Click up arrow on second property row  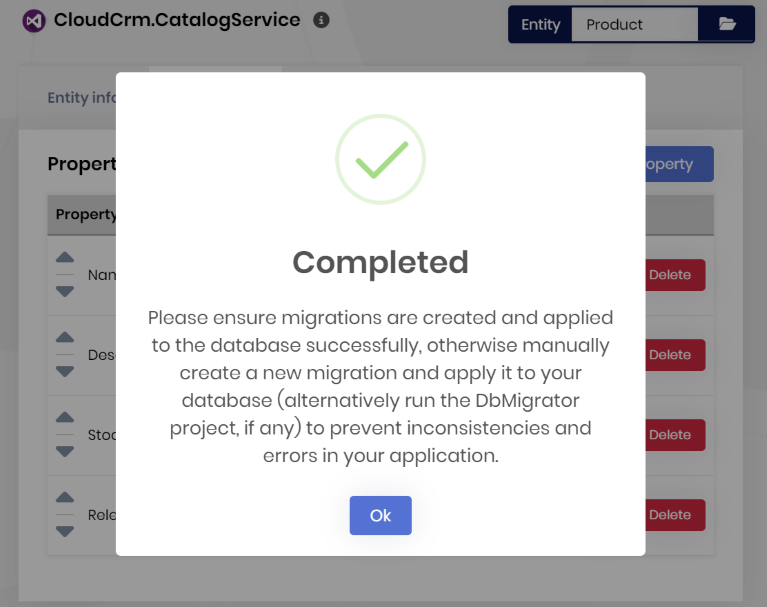point(65,338)
